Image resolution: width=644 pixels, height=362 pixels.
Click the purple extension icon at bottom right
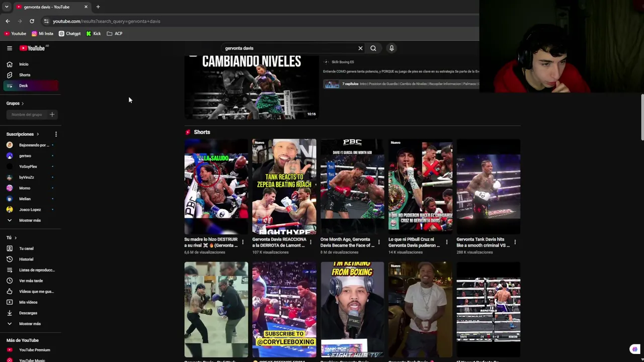click(x=635, y=349)
